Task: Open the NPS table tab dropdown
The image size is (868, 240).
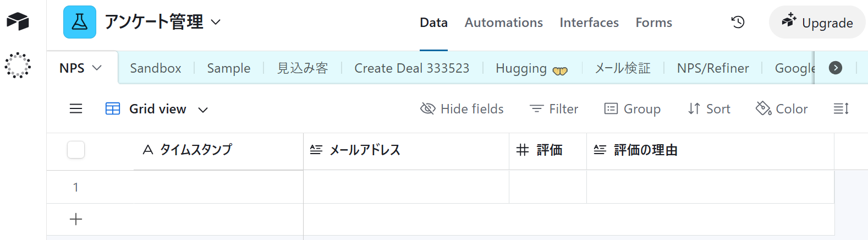Action: pyautogui.click(x=97, y=68)
